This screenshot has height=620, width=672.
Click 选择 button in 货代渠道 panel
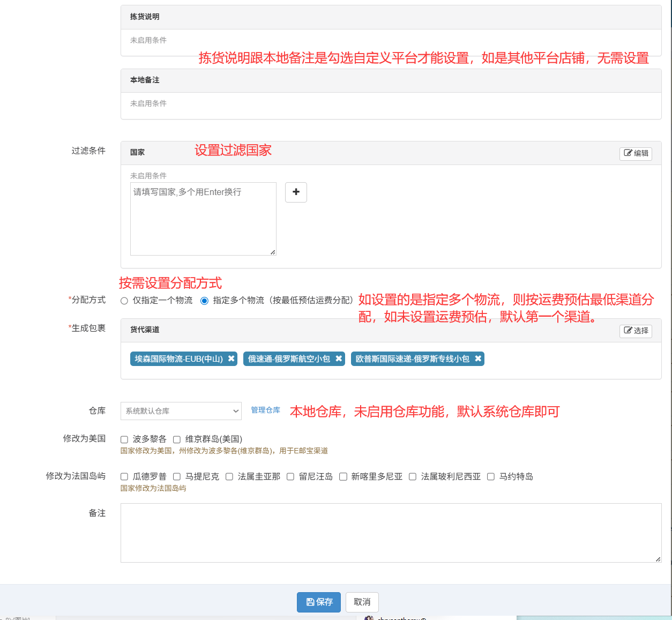[636, 331]
